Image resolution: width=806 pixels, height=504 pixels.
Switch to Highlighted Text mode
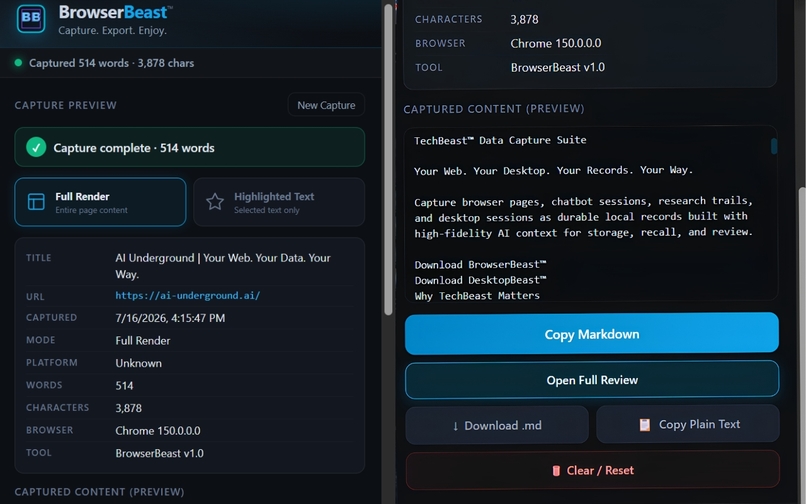coord(279,202)
